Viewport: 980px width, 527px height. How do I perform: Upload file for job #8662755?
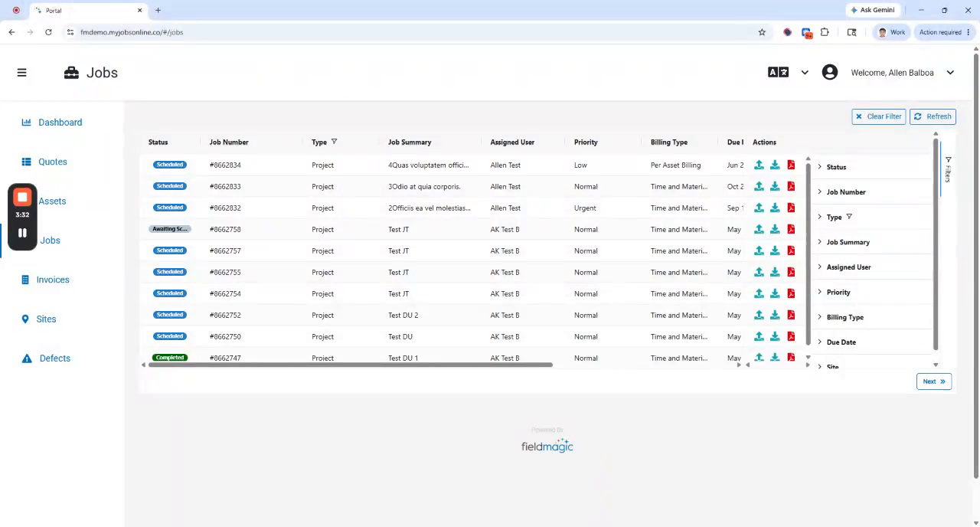tap(759, 272)
